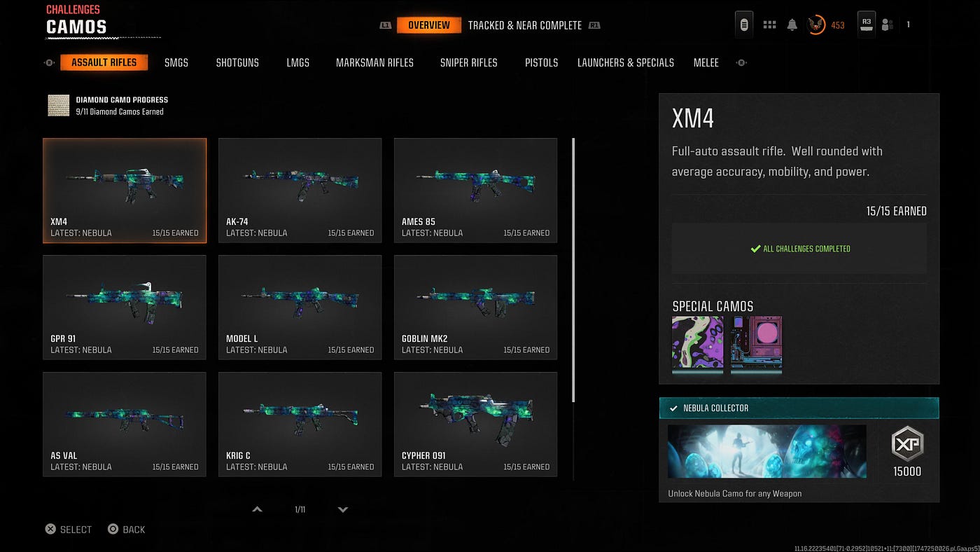The width and height of the screenshot is (980, 552).
Task: Select the AK-74 weapon card
Action: (300, 191)
